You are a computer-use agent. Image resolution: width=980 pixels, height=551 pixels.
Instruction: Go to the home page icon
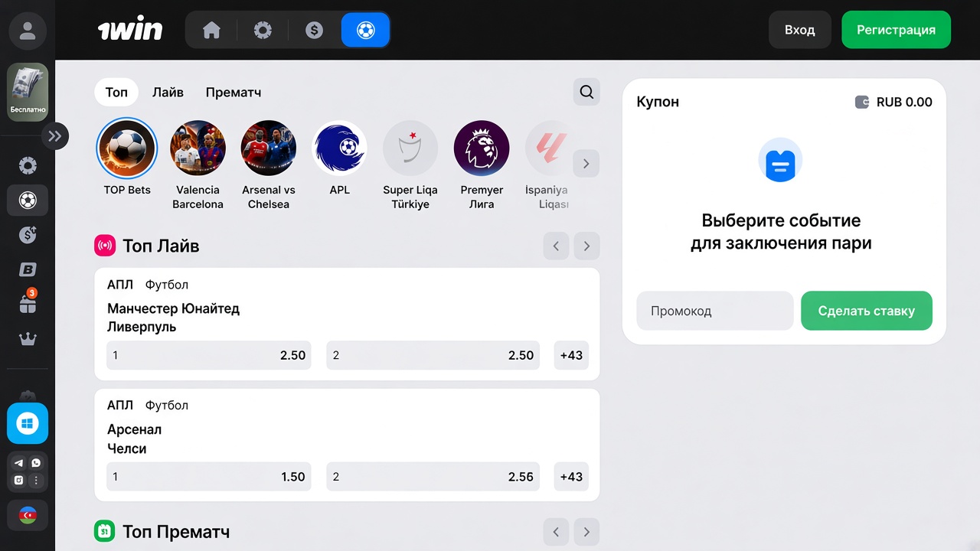(x=211, y=31)
